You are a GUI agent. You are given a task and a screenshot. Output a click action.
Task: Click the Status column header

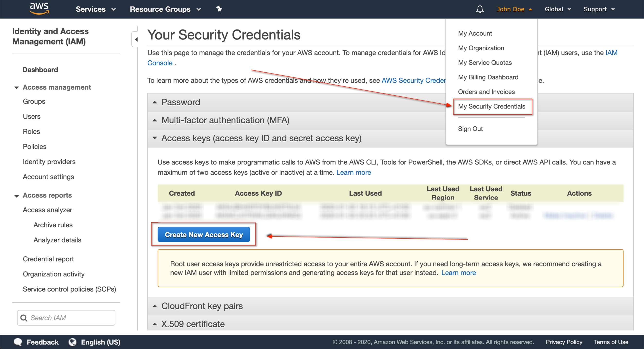[x=520, y=193]
